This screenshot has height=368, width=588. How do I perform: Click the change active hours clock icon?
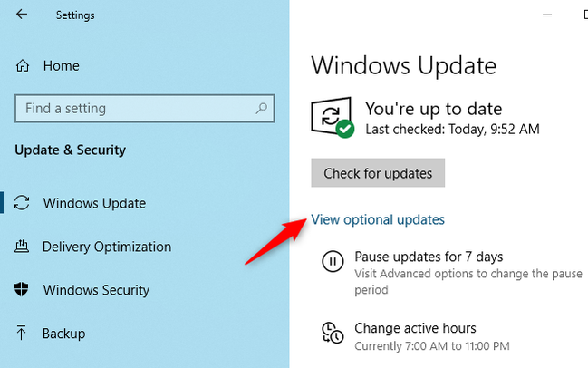(333, 334)
